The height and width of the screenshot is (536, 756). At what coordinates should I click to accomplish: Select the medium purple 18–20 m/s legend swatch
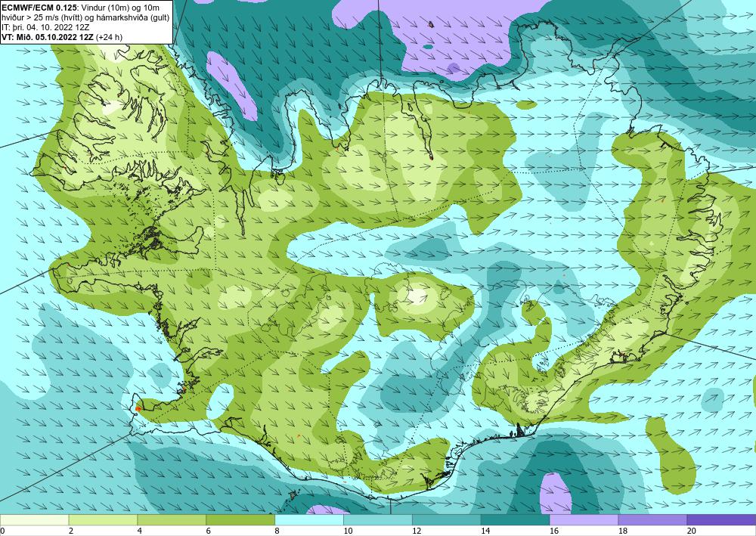653,520
